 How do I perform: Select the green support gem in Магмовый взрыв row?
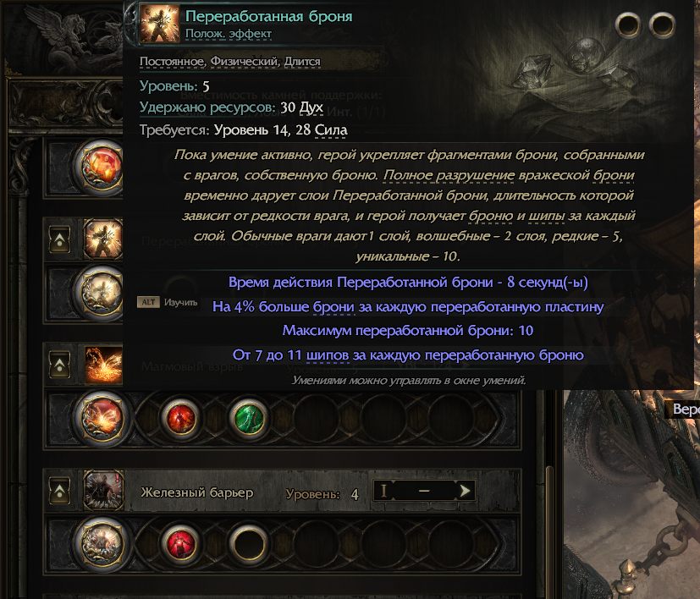pyautogui.click(x=249, y=418)
